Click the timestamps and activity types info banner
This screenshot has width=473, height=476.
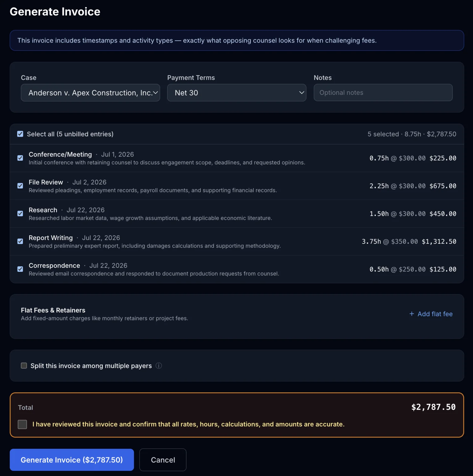coord(237,40)
